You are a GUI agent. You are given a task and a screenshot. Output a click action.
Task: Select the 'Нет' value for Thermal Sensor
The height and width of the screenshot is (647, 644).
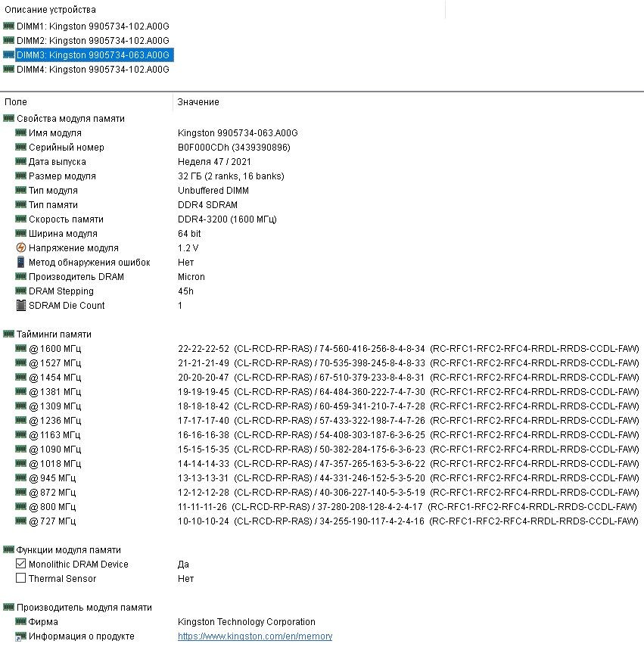click(x=185, y=578)
